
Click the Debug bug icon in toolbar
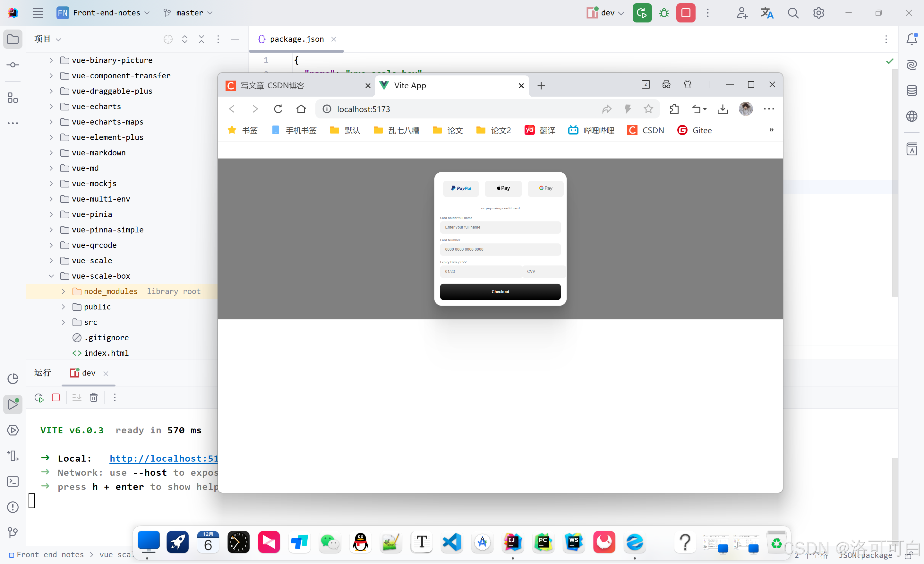pyautogui.click(x=664, y=13)
